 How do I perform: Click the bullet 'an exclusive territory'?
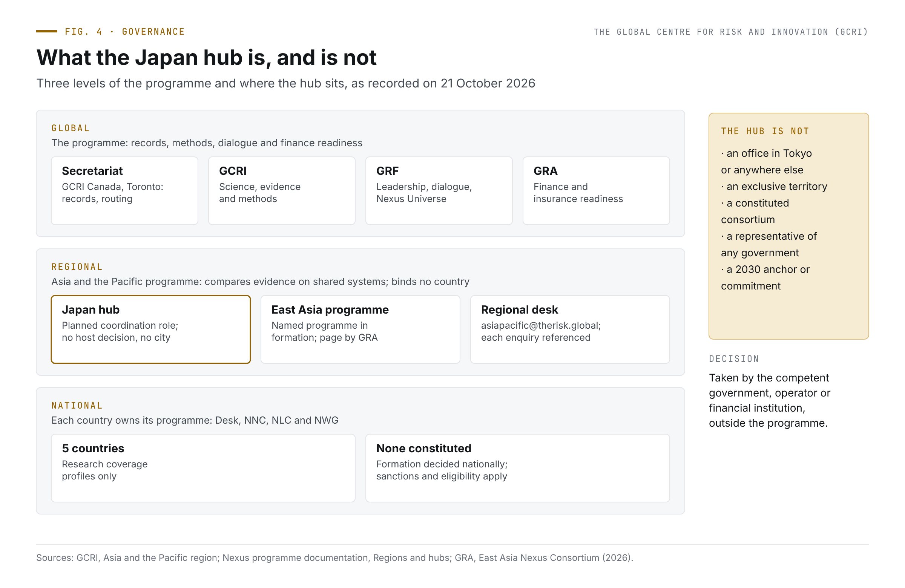[x=774, y=187]
